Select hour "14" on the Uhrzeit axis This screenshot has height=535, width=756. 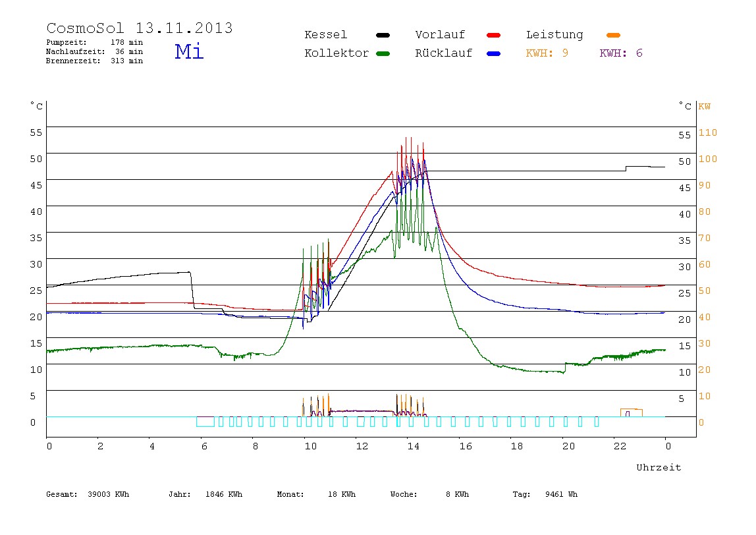coord(413,446)
